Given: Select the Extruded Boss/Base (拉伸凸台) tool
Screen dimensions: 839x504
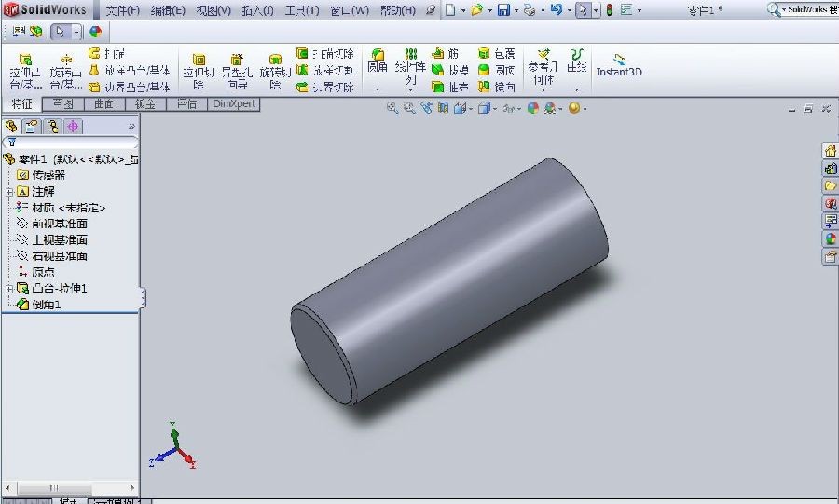Looking at the screenshot, I should coord(25,71).
